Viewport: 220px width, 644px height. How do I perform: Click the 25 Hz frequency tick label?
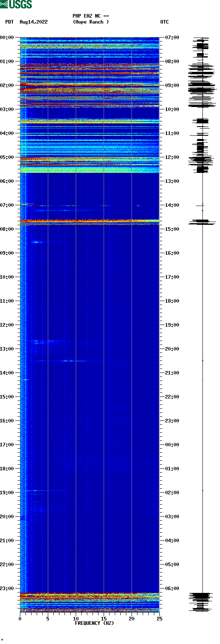pyautogui.click(x=159, y=619)
